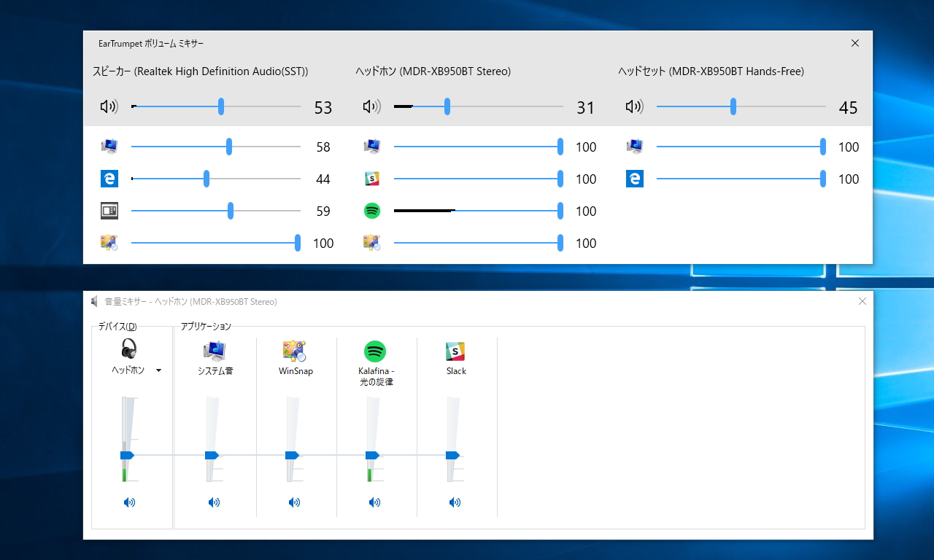Click the スピーカー (Realtek High Definition Audio(SST)) heading

point(201,71)
